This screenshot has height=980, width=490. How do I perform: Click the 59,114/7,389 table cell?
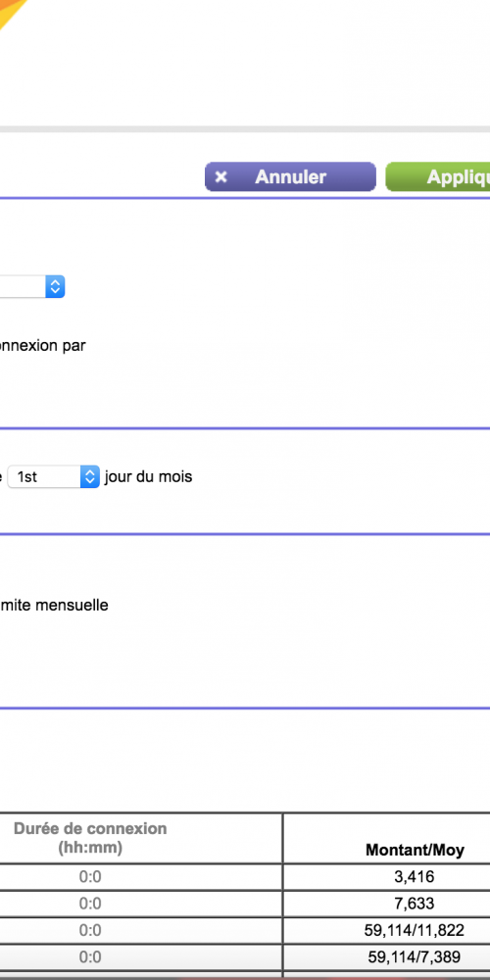click(415, 956)
